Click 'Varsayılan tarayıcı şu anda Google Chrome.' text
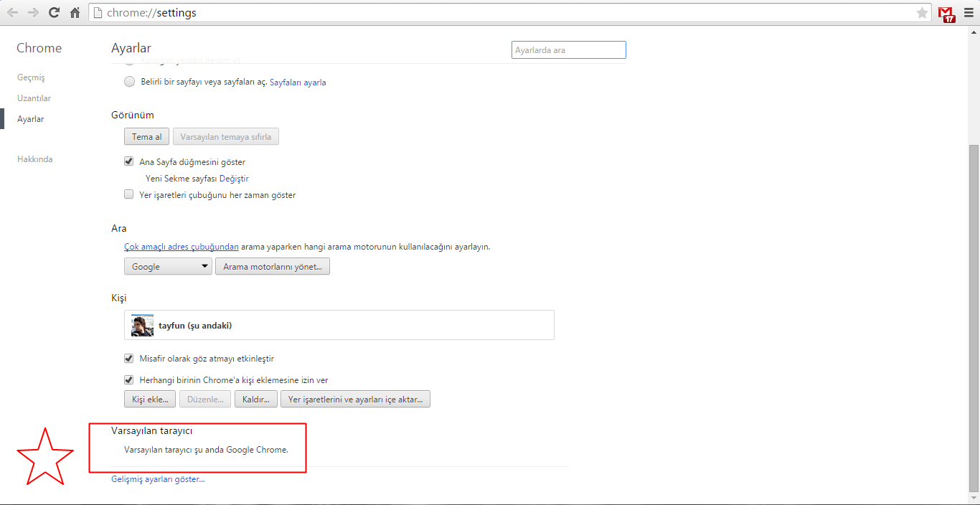980x505 pixels. (207, 450)
